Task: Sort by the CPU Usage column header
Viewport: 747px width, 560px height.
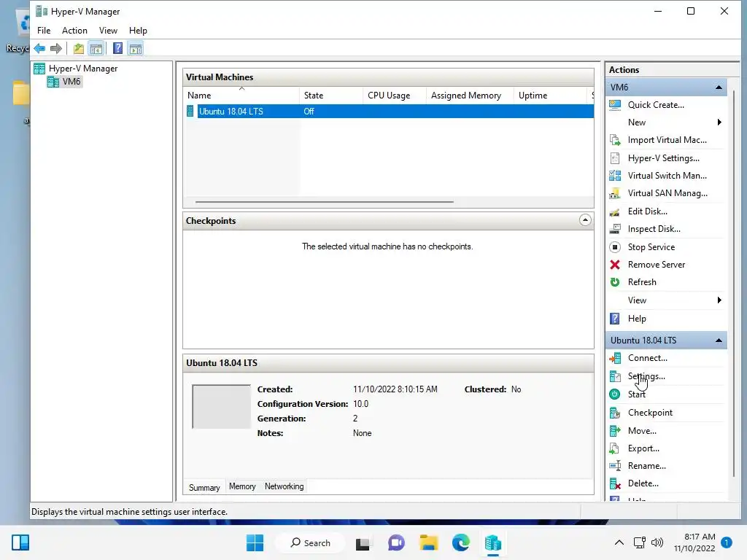Action: pyautogui.click(x=395, y=96)
